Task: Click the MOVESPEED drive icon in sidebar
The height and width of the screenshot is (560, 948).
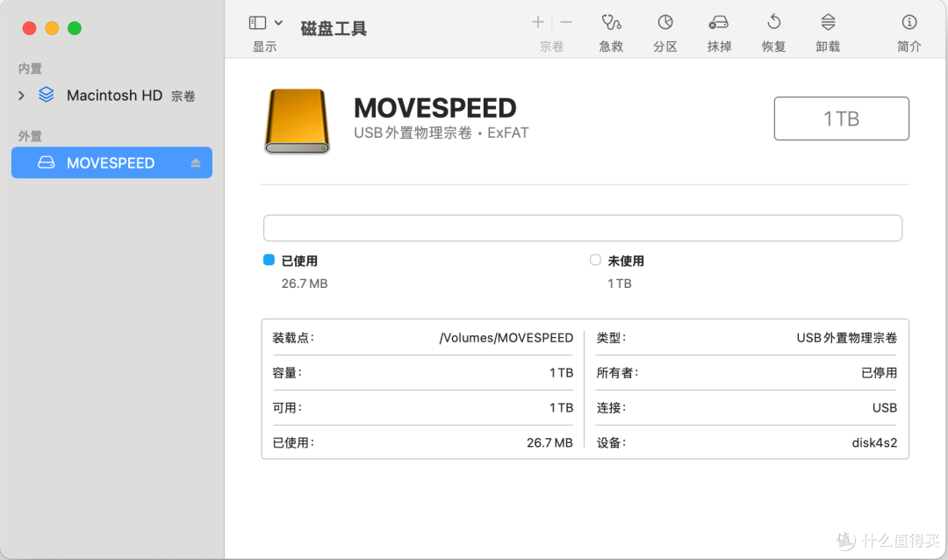Action: (x=47, y=162)
